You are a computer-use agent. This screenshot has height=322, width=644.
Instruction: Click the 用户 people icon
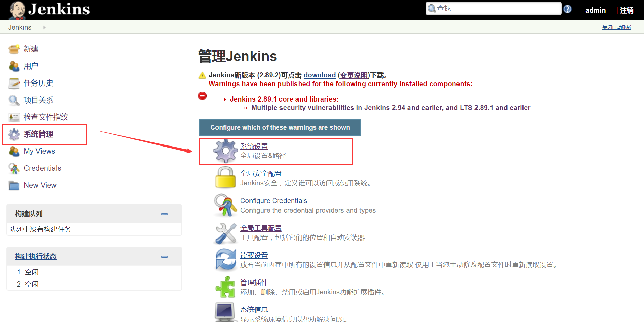click(x=14, y=66)
